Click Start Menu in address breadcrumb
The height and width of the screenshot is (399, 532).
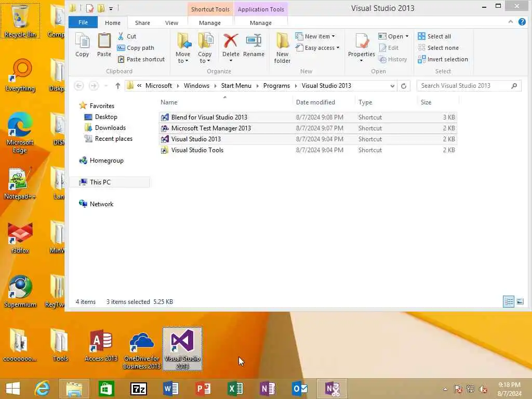pyautogui.click(x=236, y=86)
